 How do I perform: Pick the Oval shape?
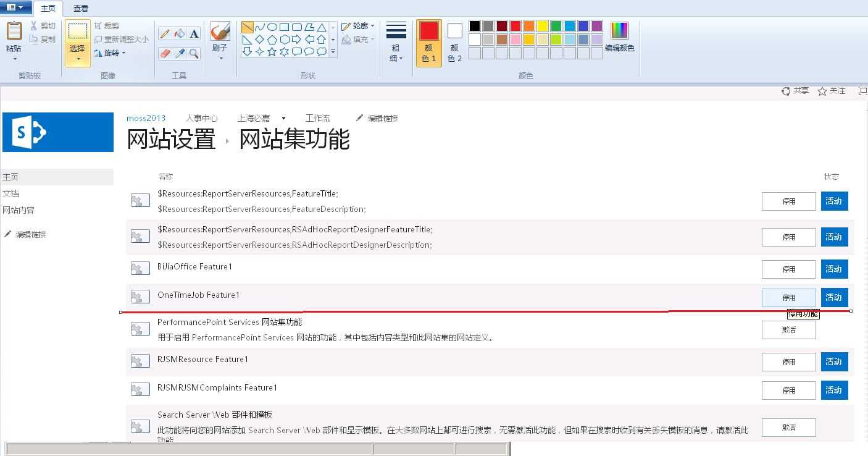point(272,27)
